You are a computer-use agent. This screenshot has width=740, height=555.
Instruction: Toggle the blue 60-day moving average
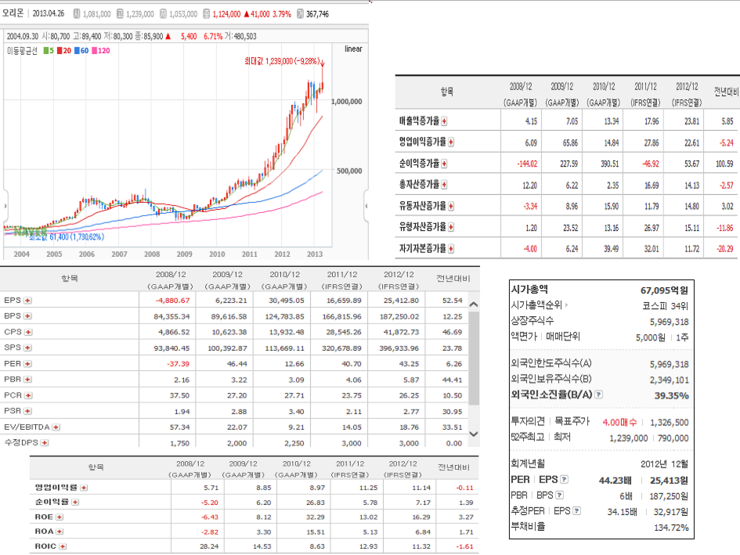click(x=81, y=51)
